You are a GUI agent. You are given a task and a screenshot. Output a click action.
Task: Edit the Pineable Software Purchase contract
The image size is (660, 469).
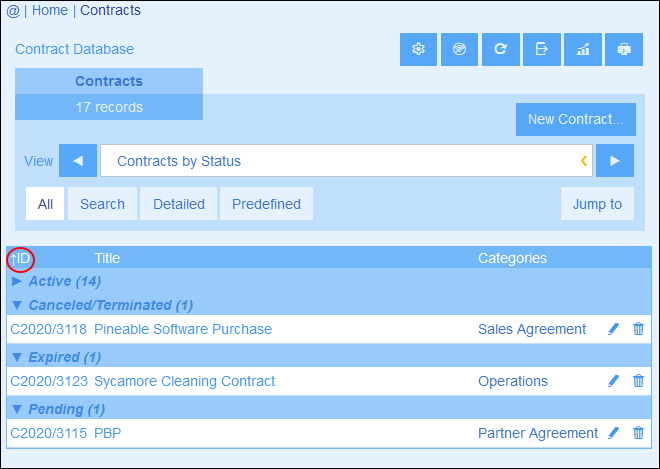pyautogui.click(x=614, y=329)
